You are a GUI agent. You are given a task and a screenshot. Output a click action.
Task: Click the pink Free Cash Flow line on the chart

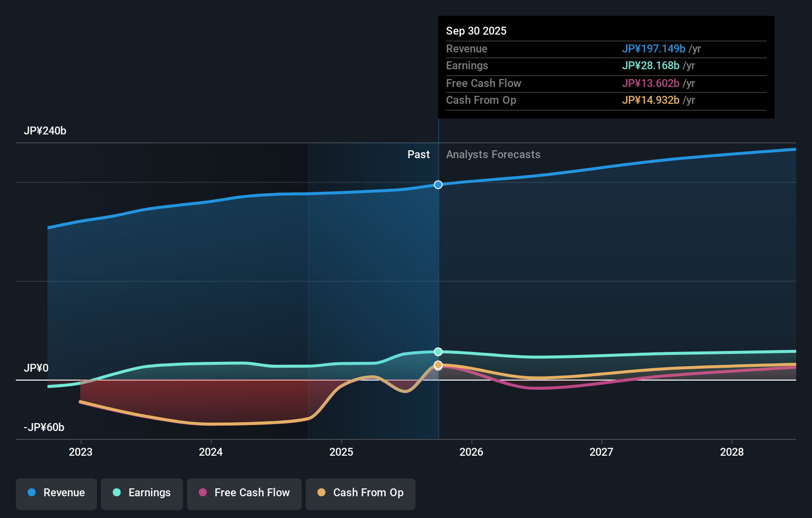point(544,388)
